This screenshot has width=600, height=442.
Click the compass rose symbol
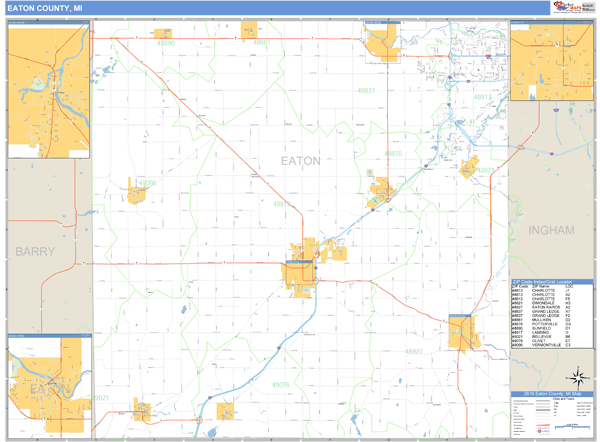tap(577, 378)
